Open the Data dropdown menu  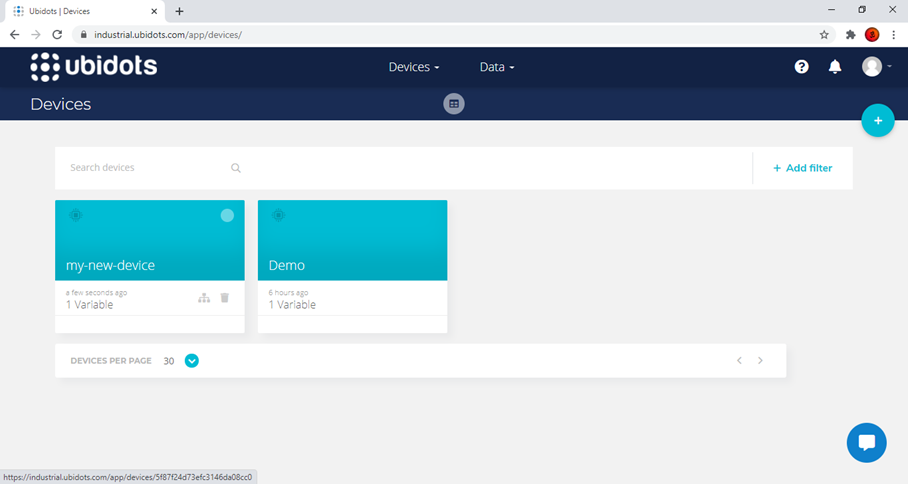click(497, 67)
